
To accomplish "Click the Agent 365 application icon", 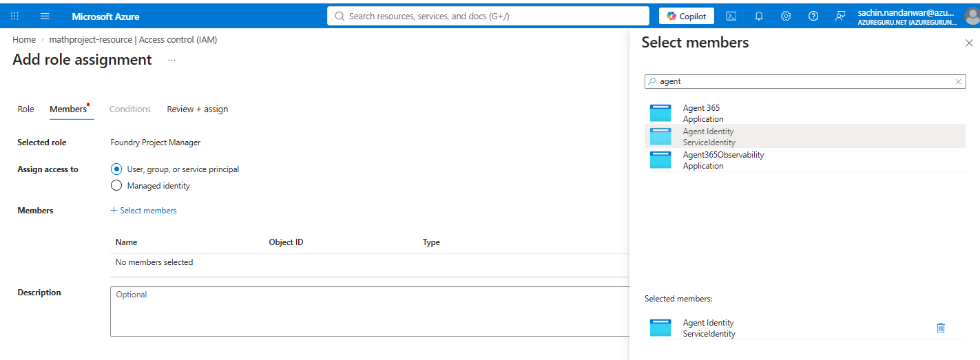I will (660, 113).
